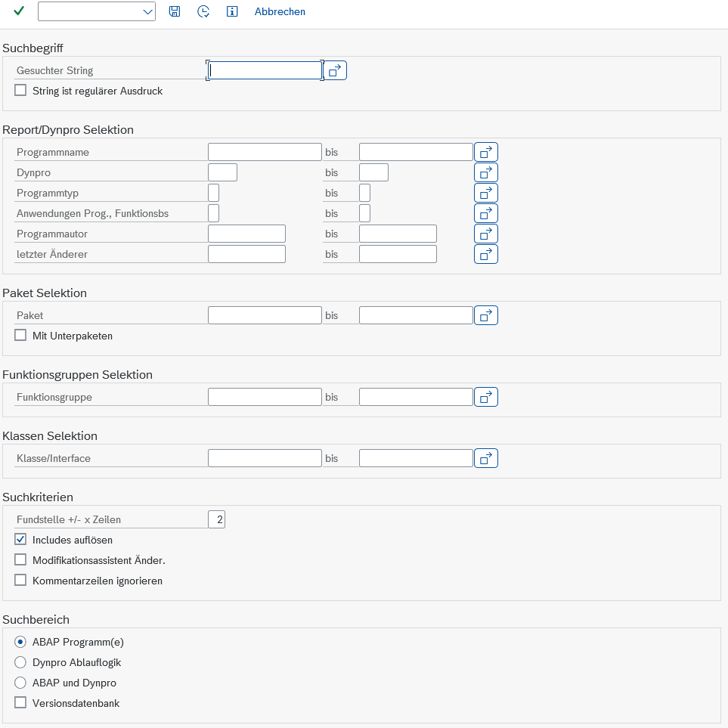Focus the Fundstelle +/- x Zeilen field
The height and width of the screenshot is (728, 728).
(x=216, y=519)
